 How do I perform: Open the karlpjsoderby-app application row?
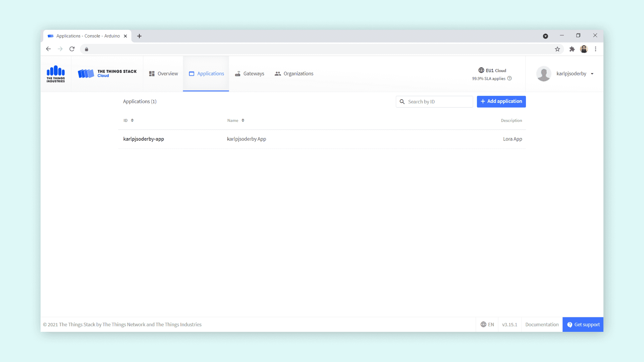point(144,139)
